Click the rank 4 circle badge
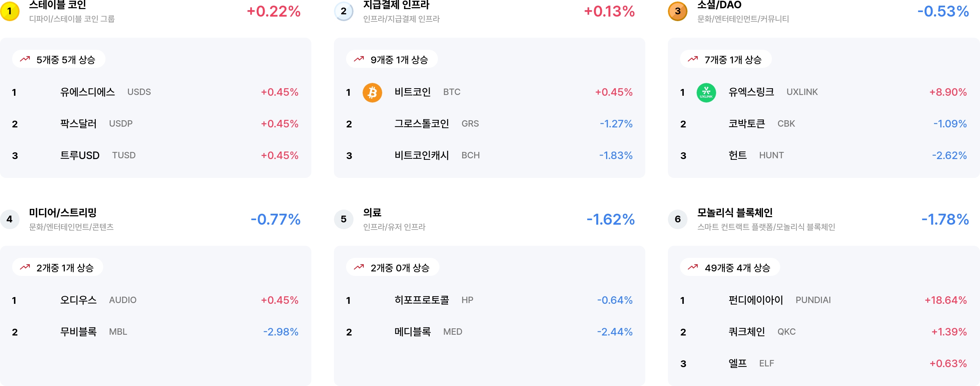This screenshot has width=980, height=386. tap(9, 219)
